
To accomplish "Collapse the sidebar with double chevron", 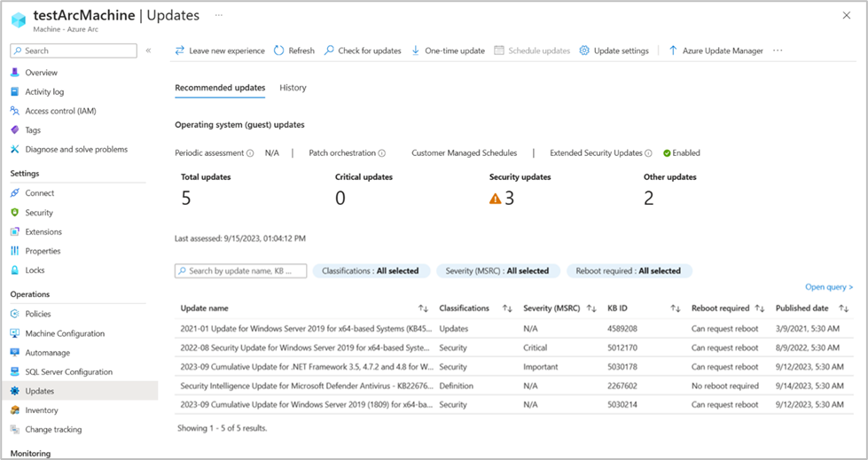I will coord(148,51).
